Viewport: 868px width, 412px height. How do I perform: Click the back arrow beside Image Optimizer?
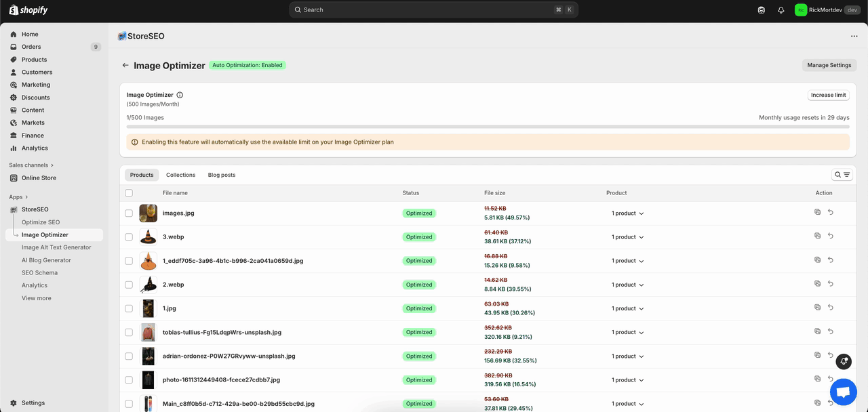point(125,66)
